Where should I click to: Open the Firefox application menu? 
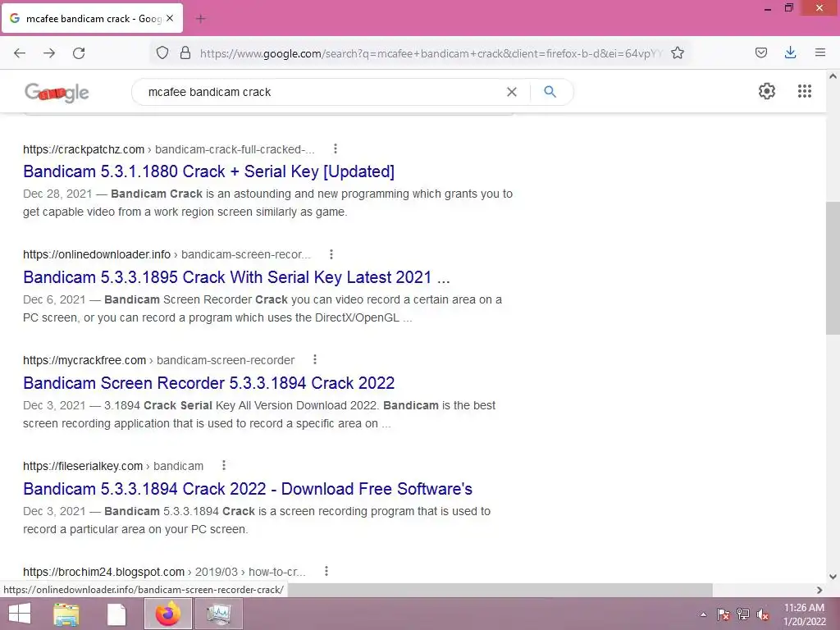tap(820, 52)
